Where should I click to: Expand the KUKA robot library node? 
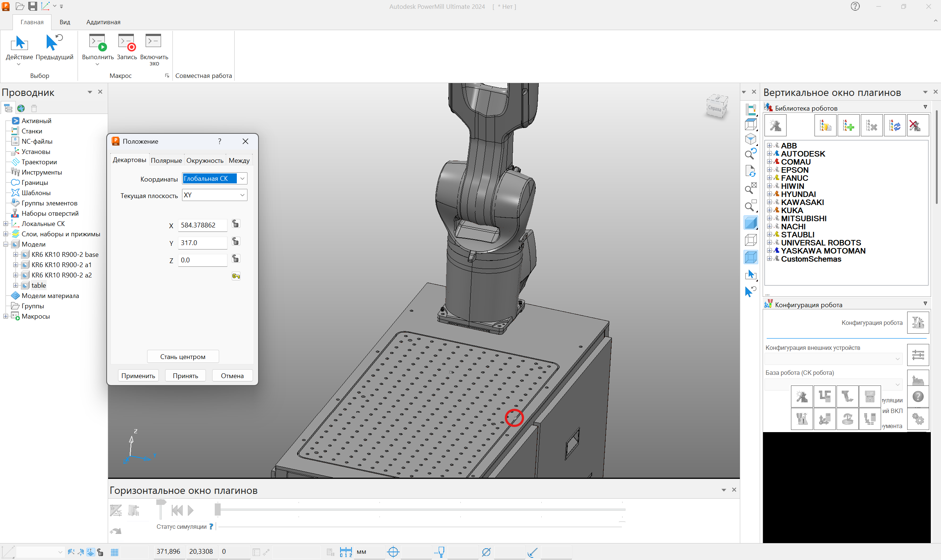[769, 210]
